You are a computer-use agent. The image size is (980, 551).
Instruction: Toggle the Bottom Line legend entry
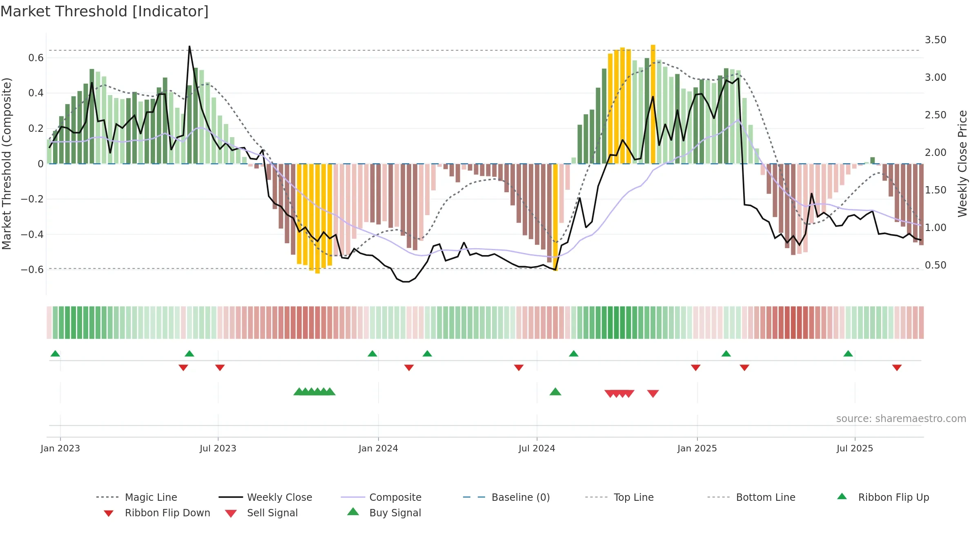point(751,497)
